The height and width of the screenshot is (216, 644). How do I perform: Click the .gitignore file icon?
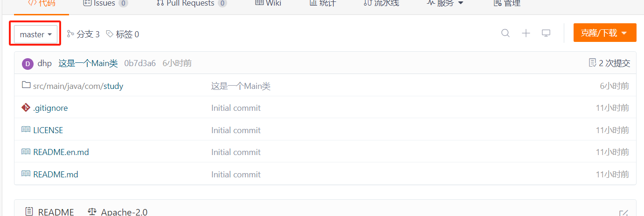26,108
